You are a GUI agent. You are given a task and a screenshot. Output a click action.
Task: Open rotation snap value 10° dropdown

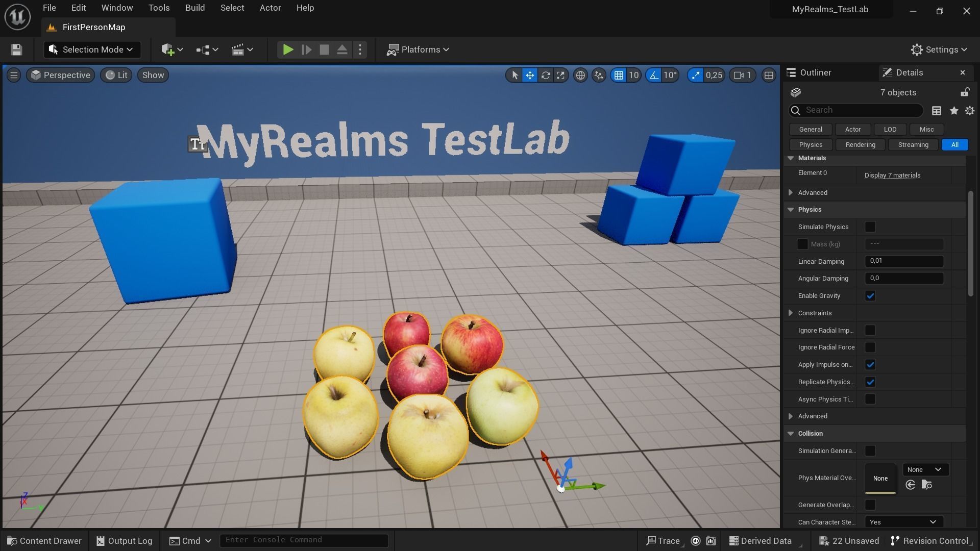670,76
